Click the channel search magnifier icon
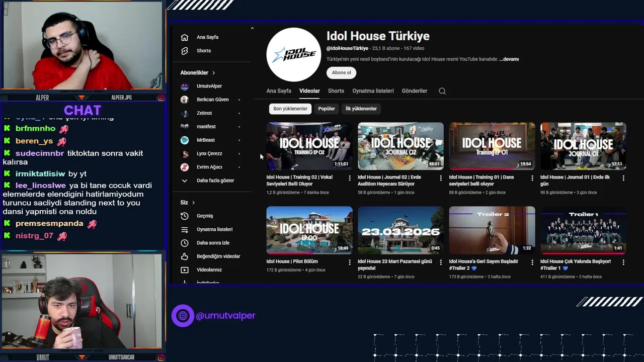The image size is (644, 362). (442, 91)
